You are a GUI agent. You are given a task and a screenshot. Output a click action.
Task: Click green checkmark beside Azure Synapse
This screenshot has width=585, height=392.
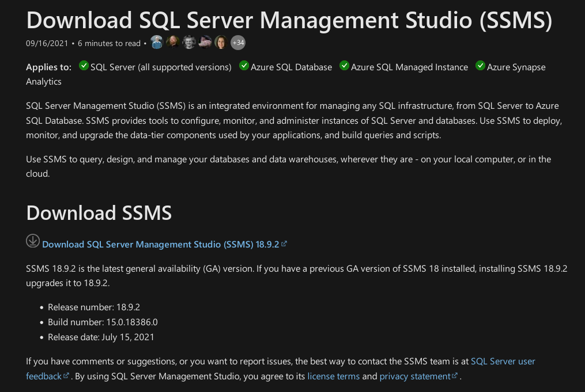tap(481, 66)
